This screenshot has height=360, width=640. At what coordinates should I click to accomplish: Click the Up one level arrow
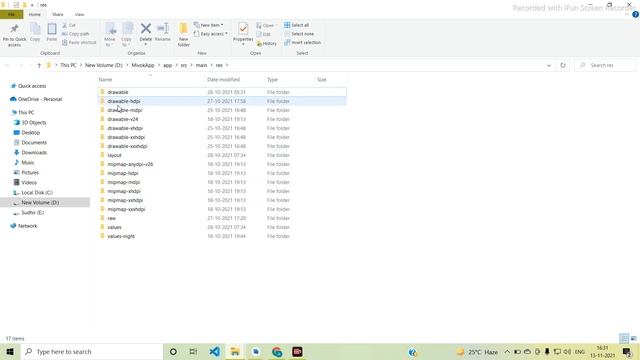click(x=39, y=65)
